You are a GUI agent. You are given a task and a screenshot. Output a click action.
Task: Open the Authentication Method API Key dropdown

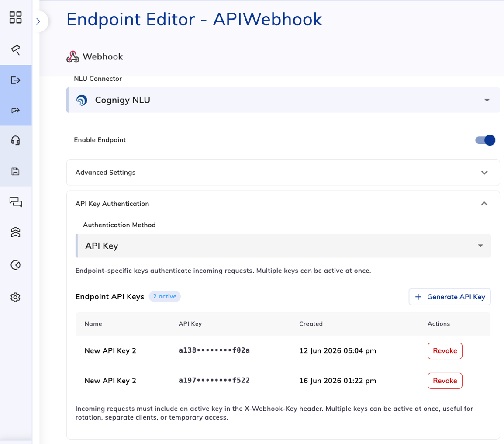tap(283, 246)
